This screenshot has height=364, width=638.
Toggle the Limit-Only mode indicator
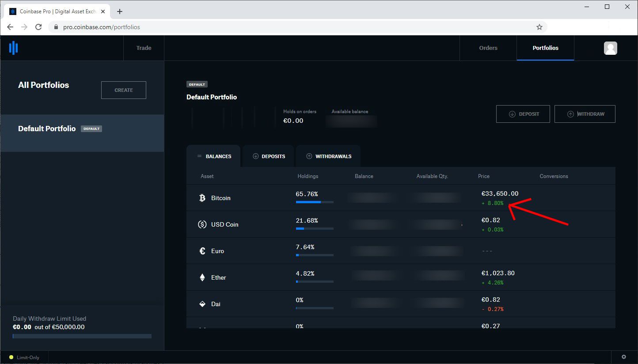(24, 357)
